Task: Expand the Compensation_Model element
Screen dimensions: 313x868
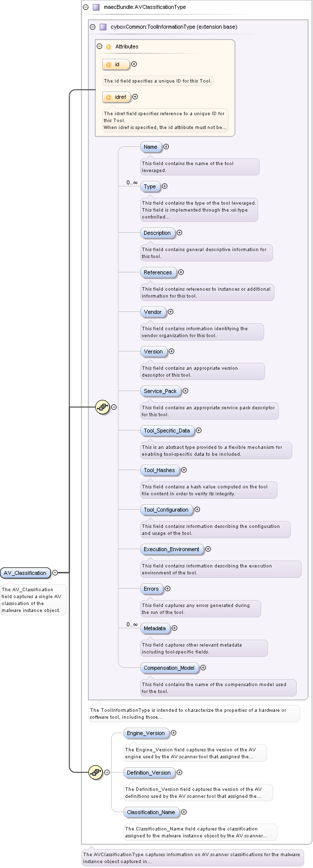Action: 203,668
